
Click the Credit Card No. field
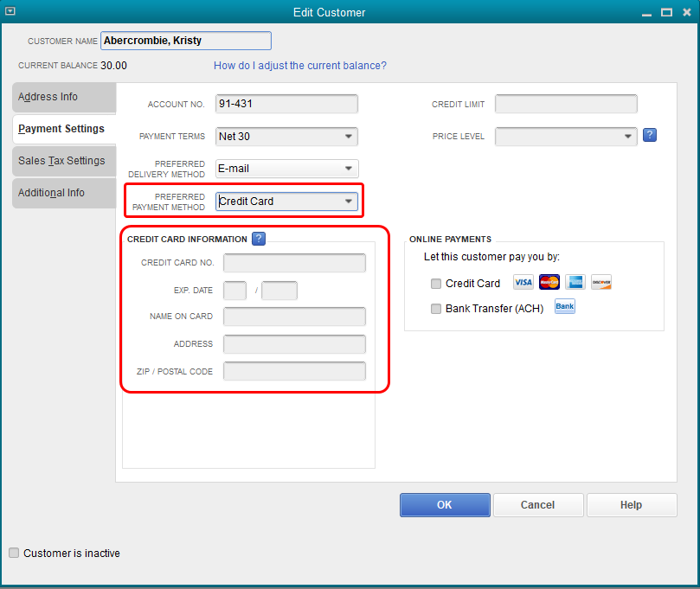pos(295,263)
